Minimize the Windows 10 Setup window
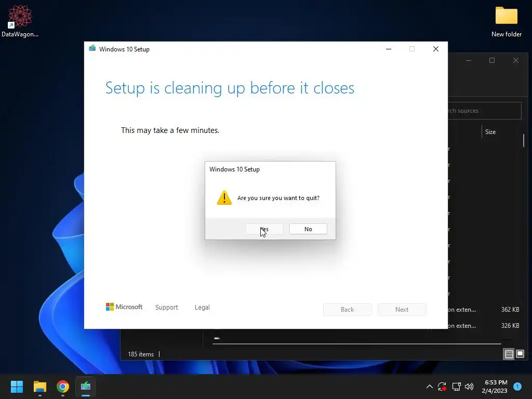Viewport: 532px width, 399px height. pos(389,49)
